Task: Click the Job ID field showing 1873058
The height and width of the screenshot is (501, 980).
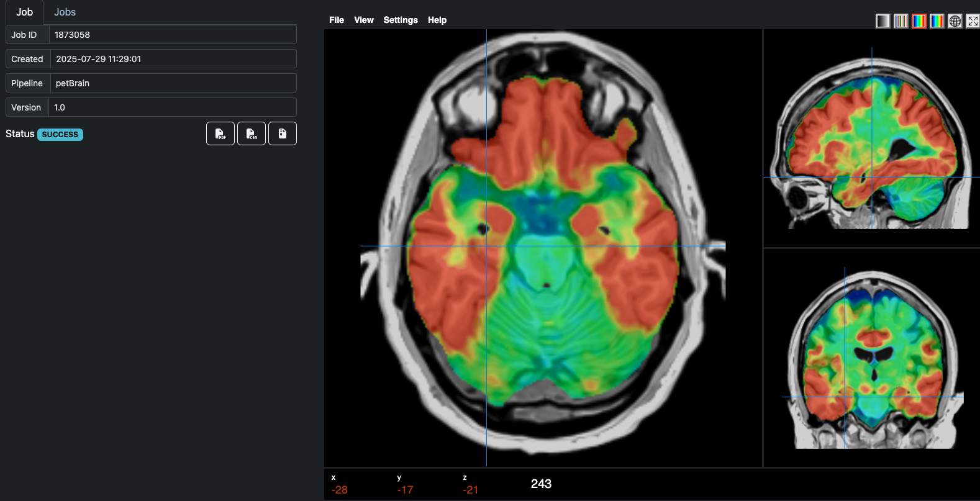Action: [x=172, y=35]
